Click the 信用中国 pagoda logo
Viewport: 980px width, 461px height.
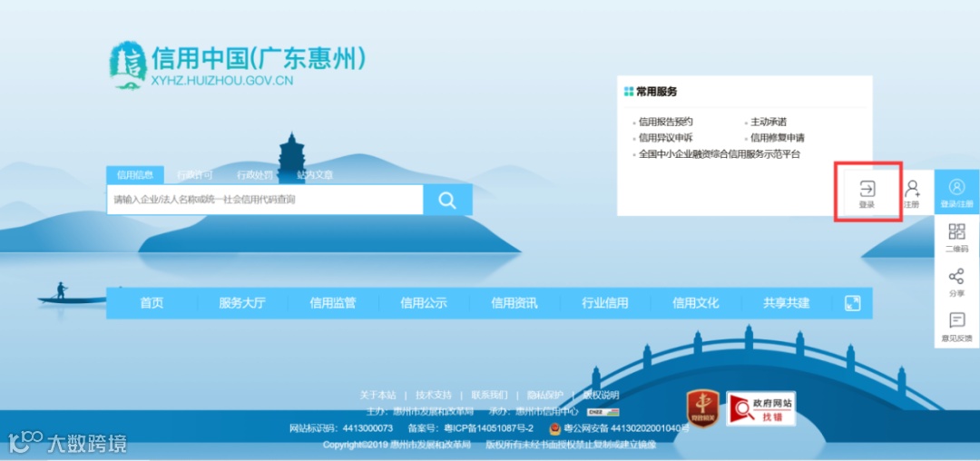tap(128, 65)
